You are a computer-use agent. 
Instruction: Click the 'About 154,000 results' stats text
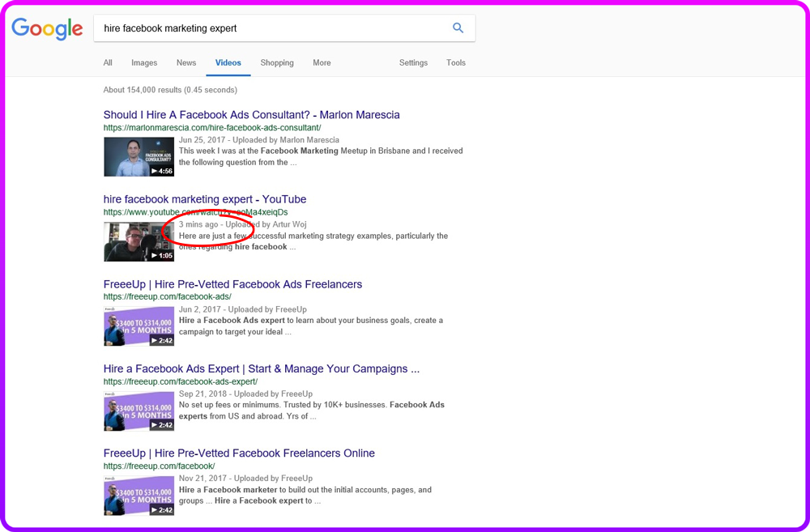[x=170, y=90]
